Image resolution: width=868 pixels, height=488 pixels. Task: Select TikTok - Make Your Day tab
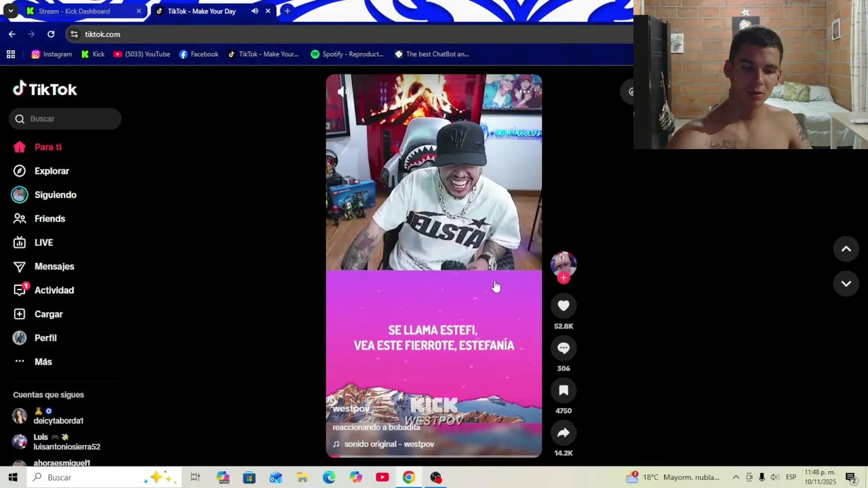[x=201, y=11]
